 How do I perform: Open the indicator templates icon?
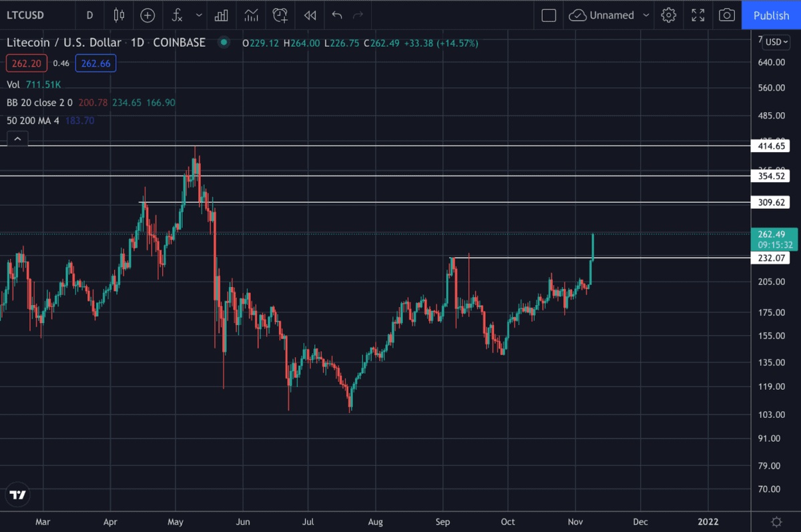pos(251,15)
